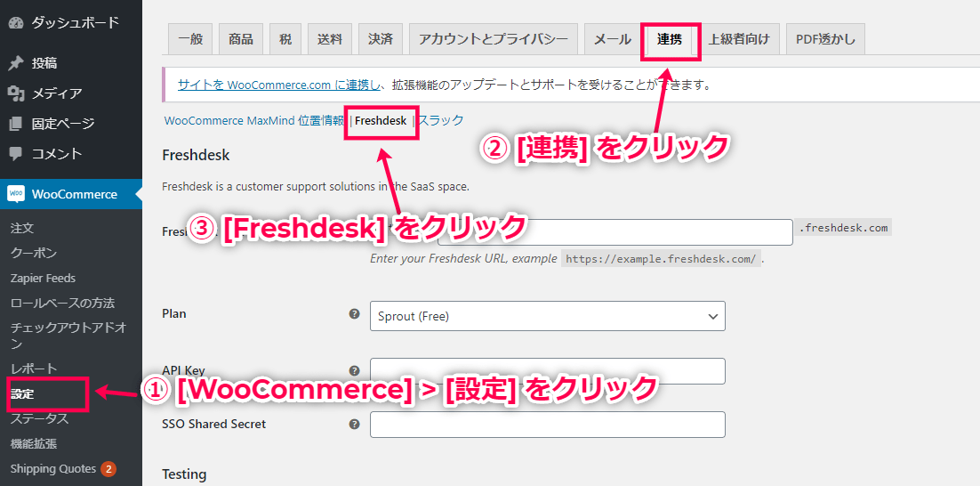Viewport: 980px width, 486px height.
Task: Click the Woo logo icon in sidebar
Action: click(16, 194)
